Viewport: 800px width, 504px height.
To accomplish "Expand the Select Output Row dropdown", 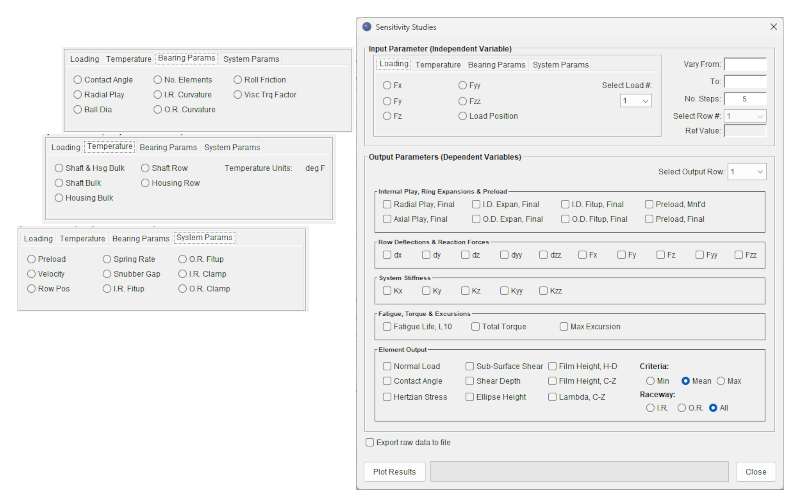I will (x=746, y=172).
